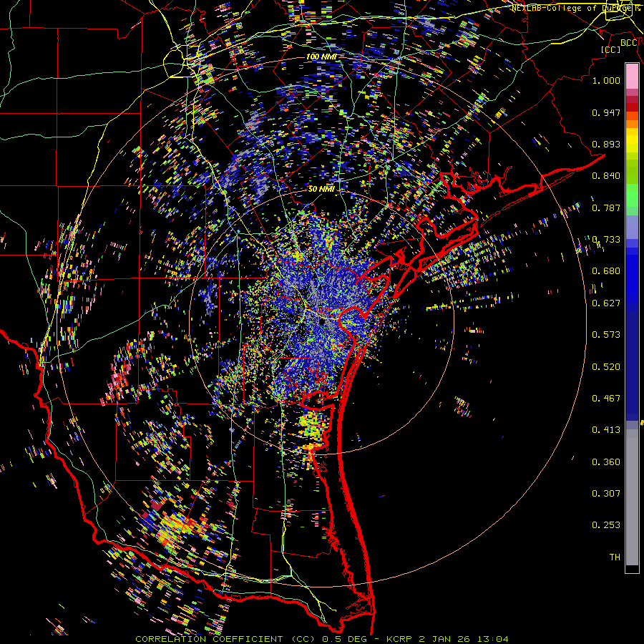Click the 0.893 scale label
This screenshot has height=644, width=644.
[x=606, y=144]
